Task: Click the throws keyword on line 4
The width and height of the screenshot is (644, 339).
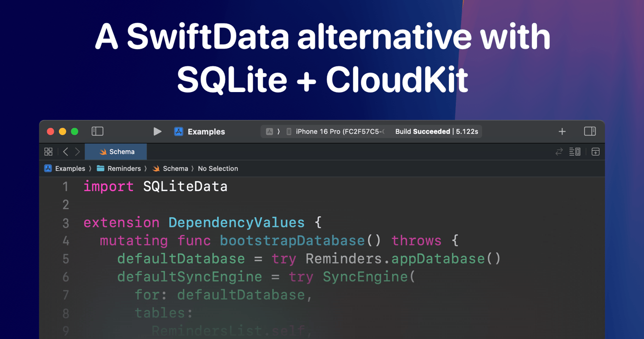Action: coord(416,241)
